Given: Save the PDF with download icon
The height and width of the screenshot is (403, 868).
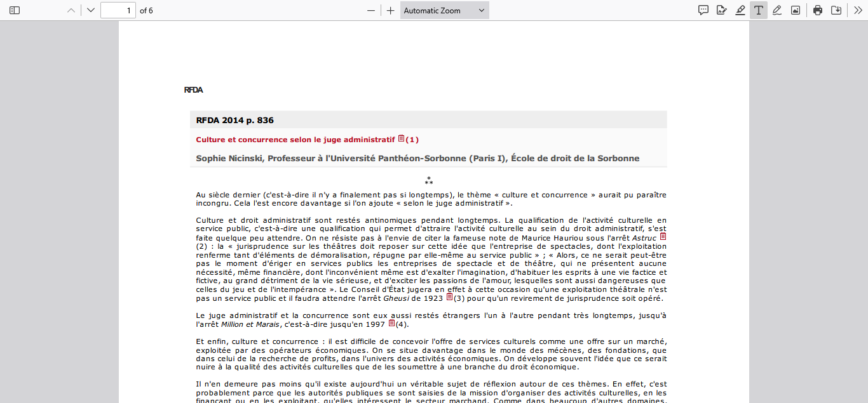Looking at the screenshot, I should coord(836,10).
